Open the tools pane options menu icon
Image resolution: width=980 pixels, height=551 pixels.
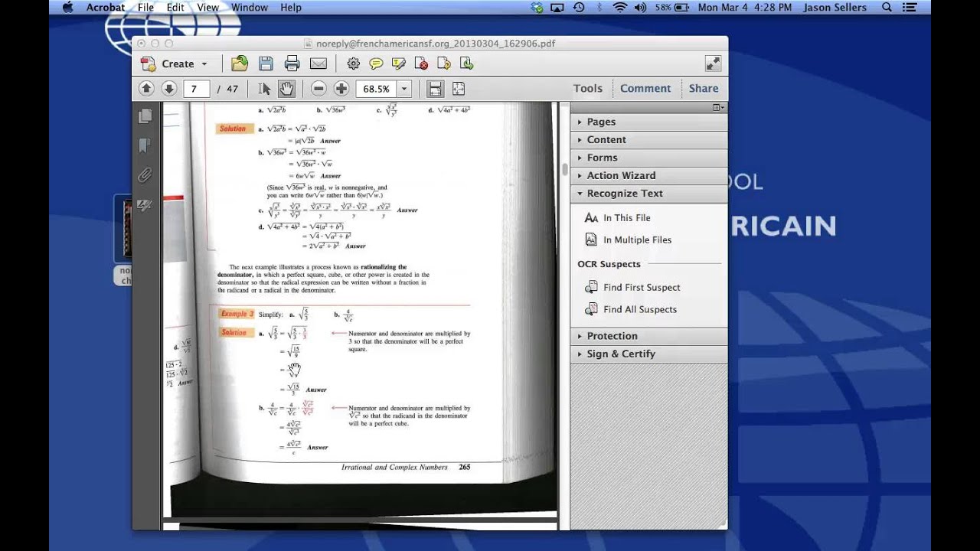tap(718, 108)
